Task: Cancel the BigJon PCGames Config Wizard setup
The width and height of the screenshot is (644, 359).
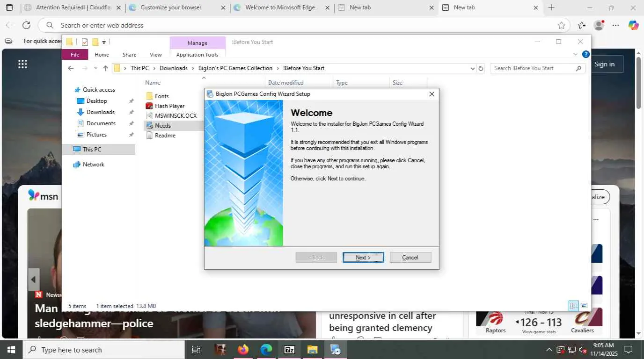Action: pyautogui.click(x=410, y=258)
